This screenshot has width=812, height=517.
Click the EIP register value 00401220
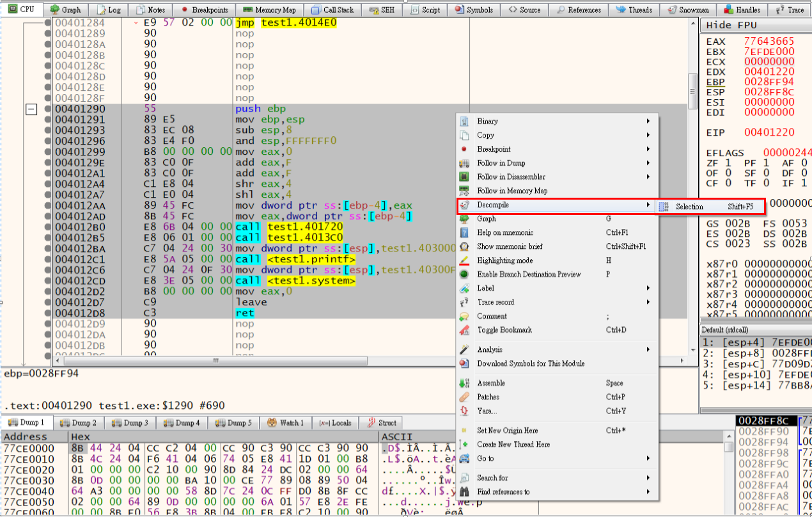pos(769,132)
